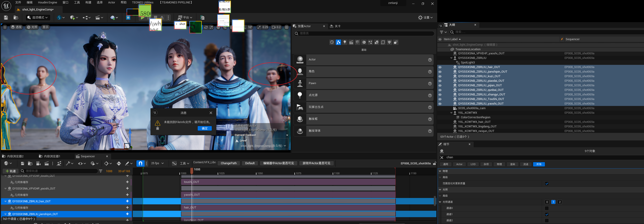Collapse the 光照通道 section in Details

(x=440, y=202)
